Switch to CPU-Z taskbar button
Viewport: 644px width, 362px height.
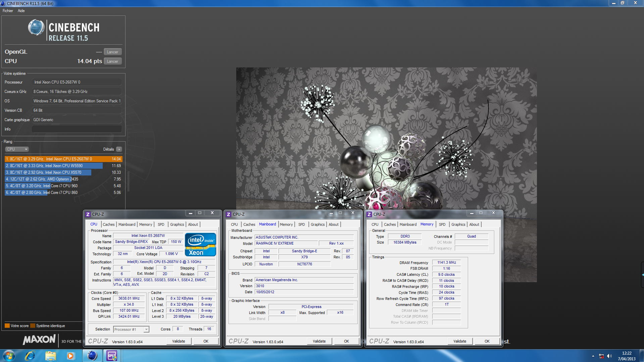[112, 356]
